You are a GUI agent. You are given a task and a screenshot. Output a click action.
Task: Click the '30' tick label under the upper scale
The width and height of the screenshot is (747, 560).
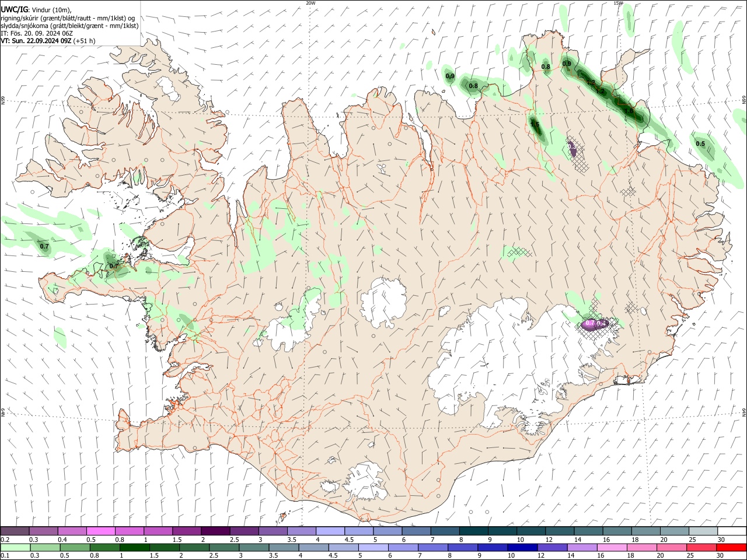[x=721, y=540]
